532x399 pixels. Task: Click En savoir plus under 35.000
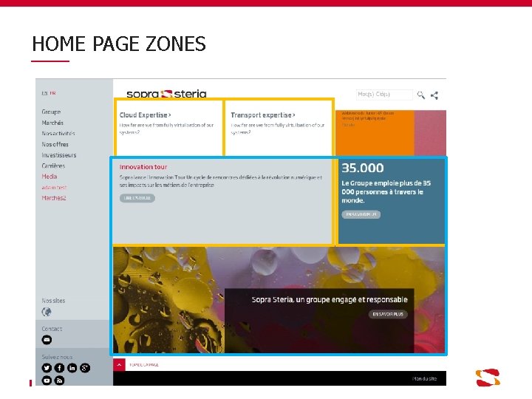tap(361, 214)
